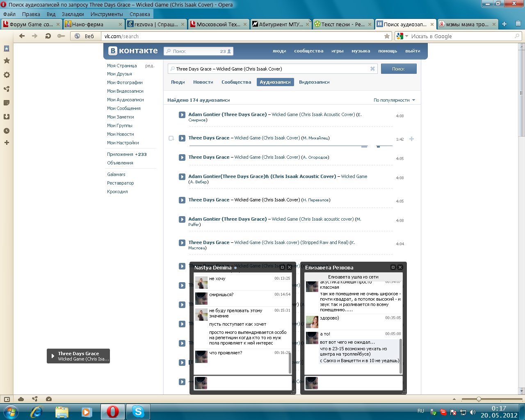Resume playback in the Three Days Grace mini player
The height and width of the screenshot is (420, 525).
pyautogui.click(x=52, y=356)
